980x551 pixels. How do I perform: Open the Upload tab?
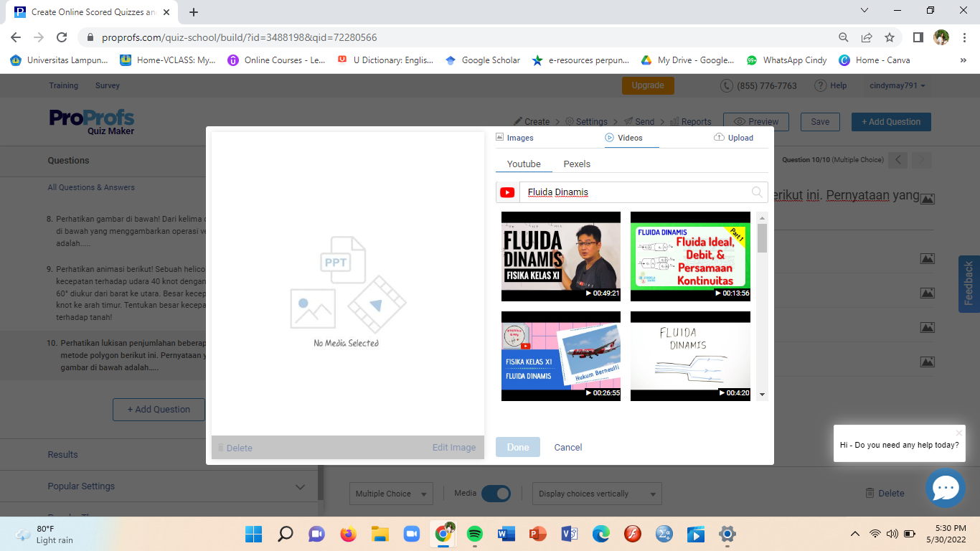(734, 138)
